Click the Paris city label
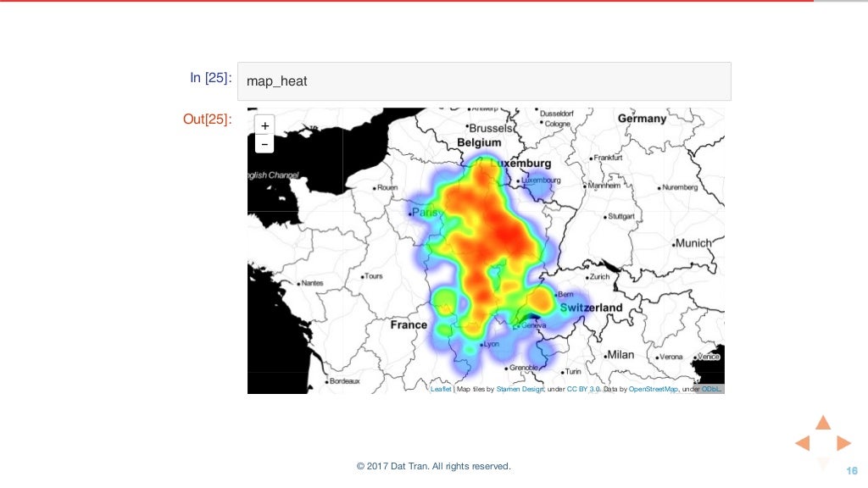Screen dimensions: 868x488 425,213
